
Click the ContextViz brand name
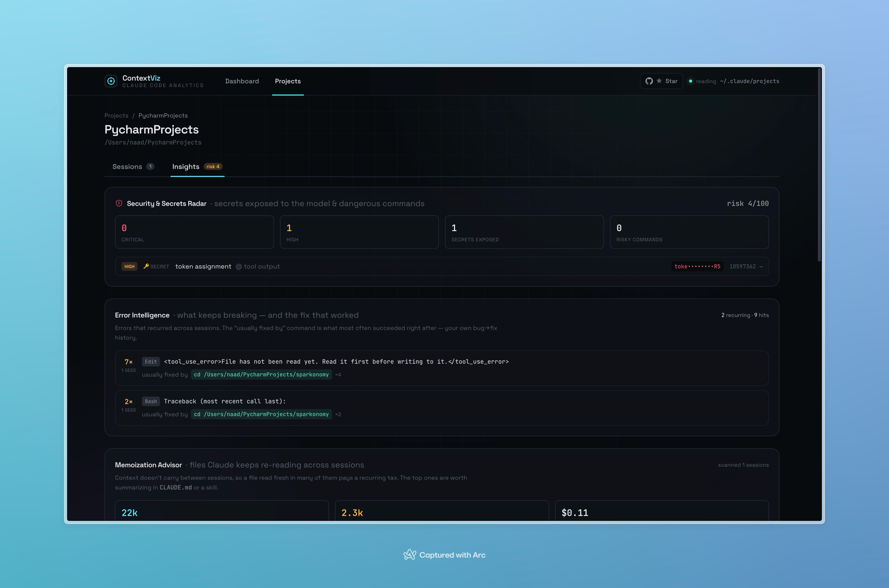(141, 78)
